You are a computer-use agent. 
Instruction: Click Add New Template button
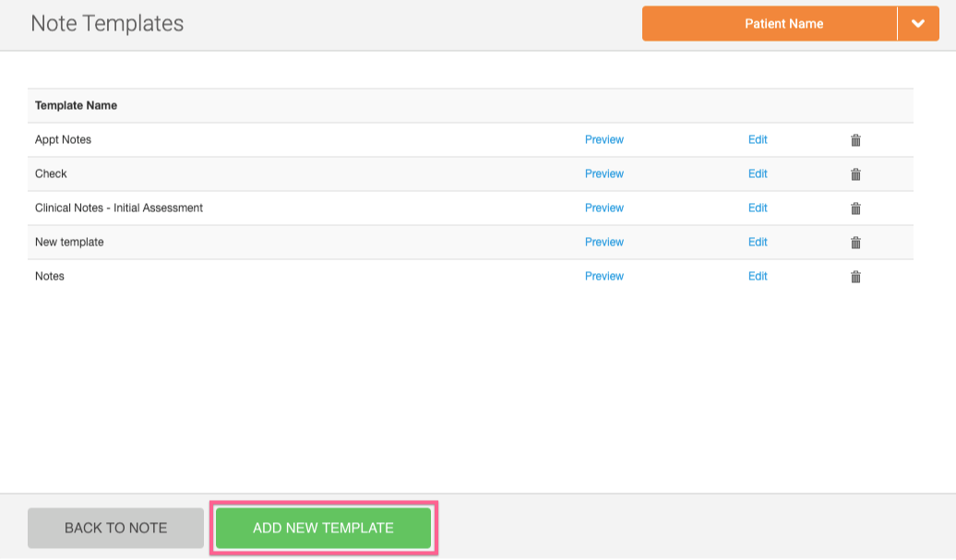coord(324,528)
